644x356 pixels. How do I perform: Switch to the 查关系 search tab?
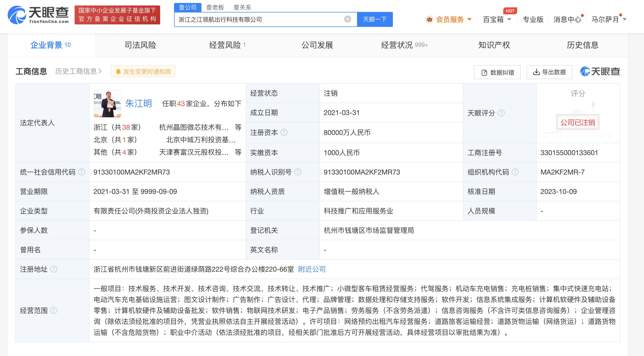242,7
